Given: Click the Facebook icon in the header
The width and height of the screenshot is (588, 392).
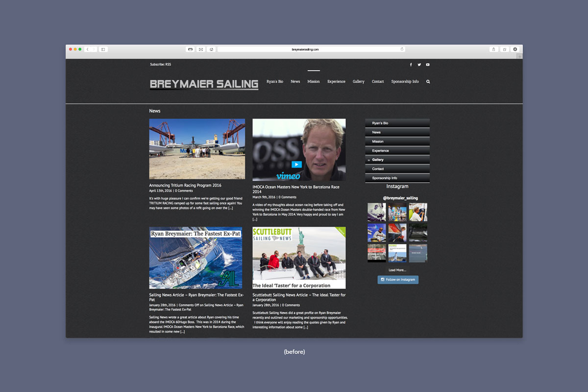Looking at the screenshot, I should pos(411,65).
